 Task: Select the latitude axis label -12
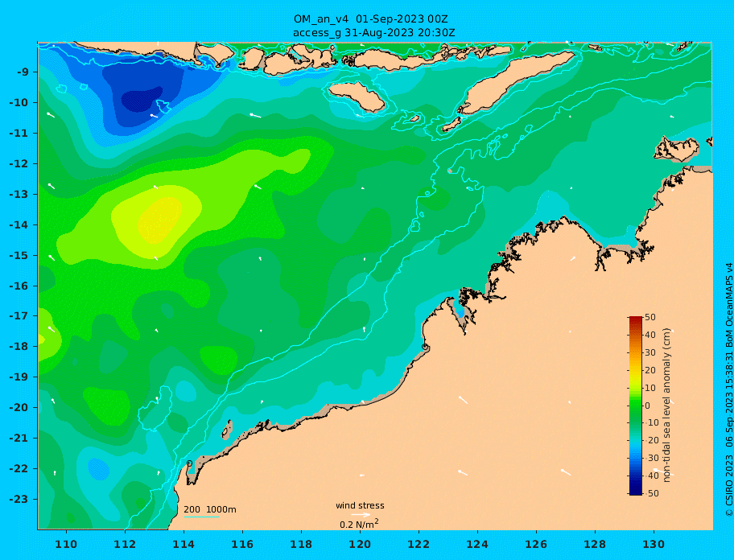[x=19, y=164]
